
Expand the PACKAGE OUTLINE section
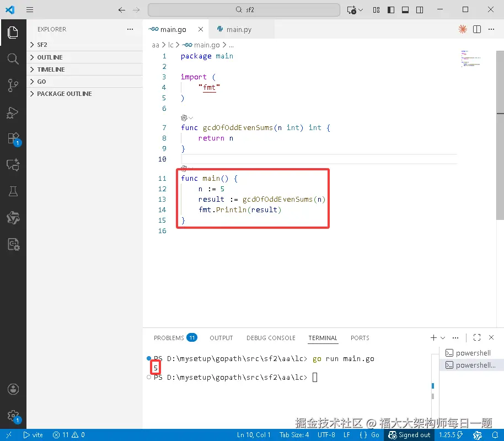tap(85, 94)
